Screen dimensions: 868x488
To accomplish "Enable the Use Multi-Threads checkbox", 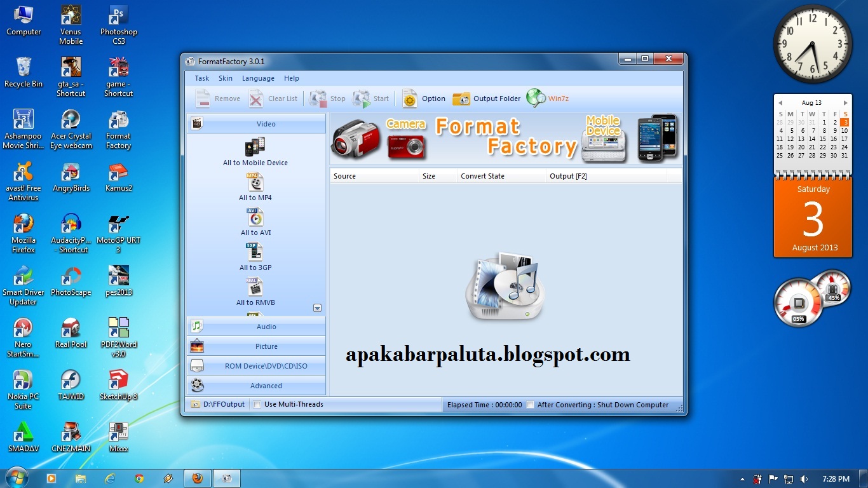I will (x=257, y=404).
